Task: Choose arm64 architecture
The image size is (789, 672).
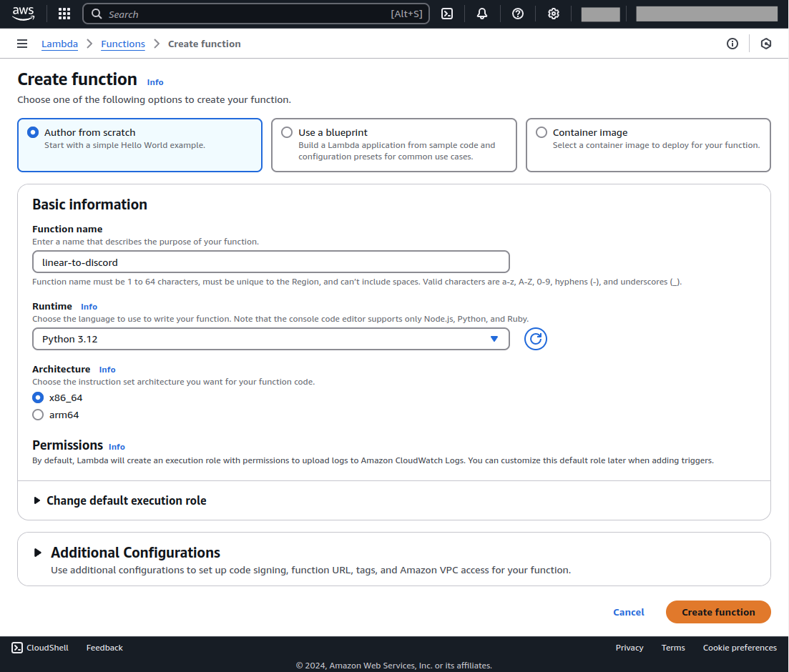Action: 38,415
